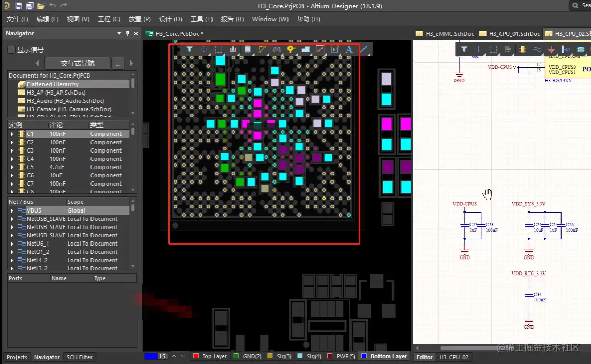
Task: Click the place part icon in schematic toolbar
Action: point(523,50)
